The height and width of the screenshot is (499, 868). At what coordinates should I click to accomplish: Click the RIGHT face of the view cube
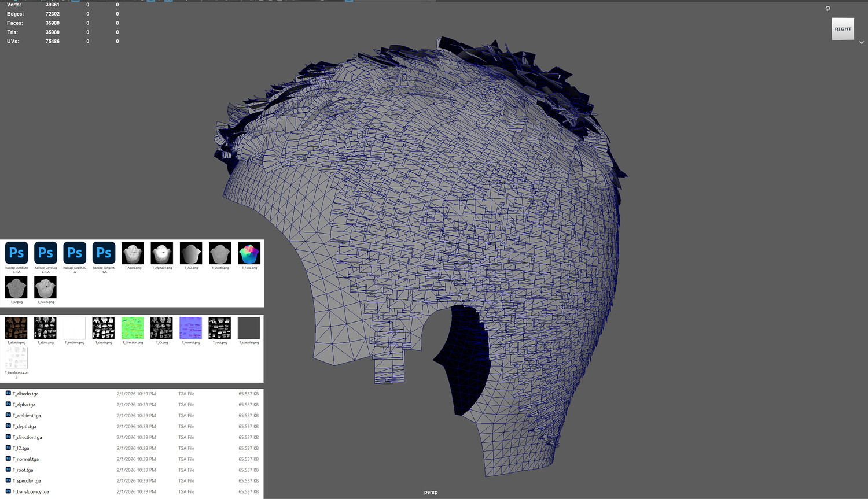tap(843, 29)
